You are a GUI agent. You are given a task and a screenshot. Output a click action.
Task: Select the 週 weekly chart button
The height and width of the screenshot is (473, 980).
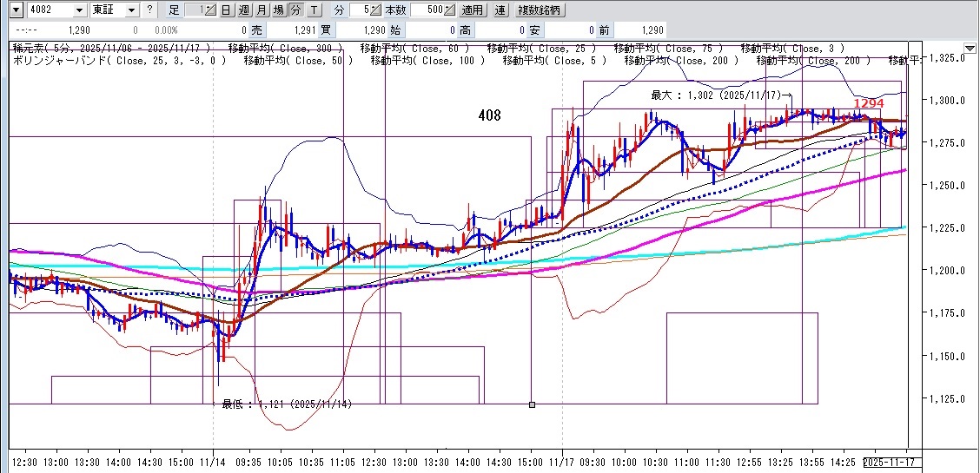click(x=244, y=10)
